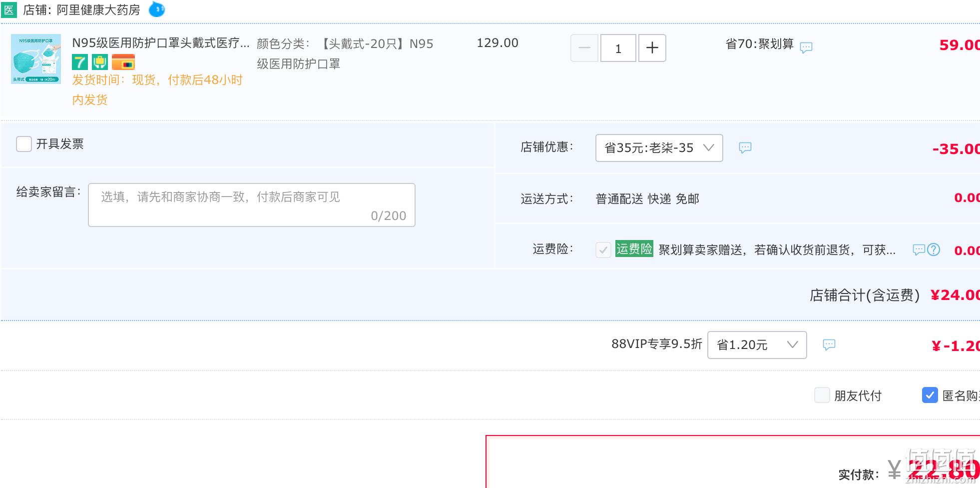Click the green 7-day return icon
The image size is (980, 488).
(x=80, y=62)
